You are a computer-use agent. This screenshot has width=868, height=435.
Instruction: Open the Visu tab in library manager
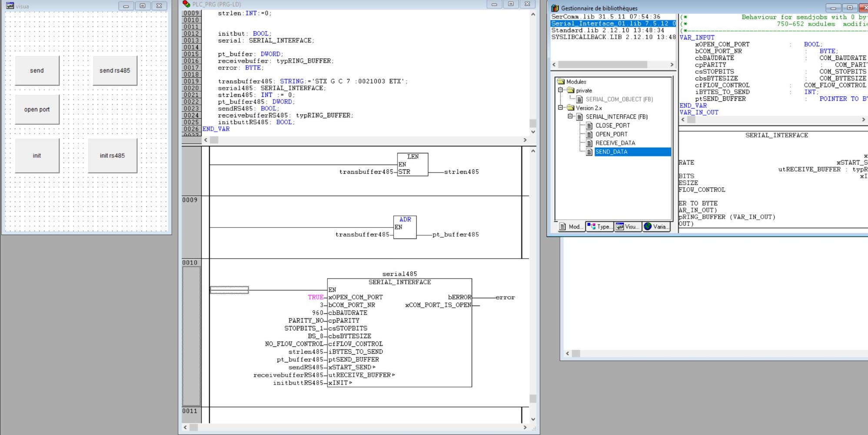(628, 226)
